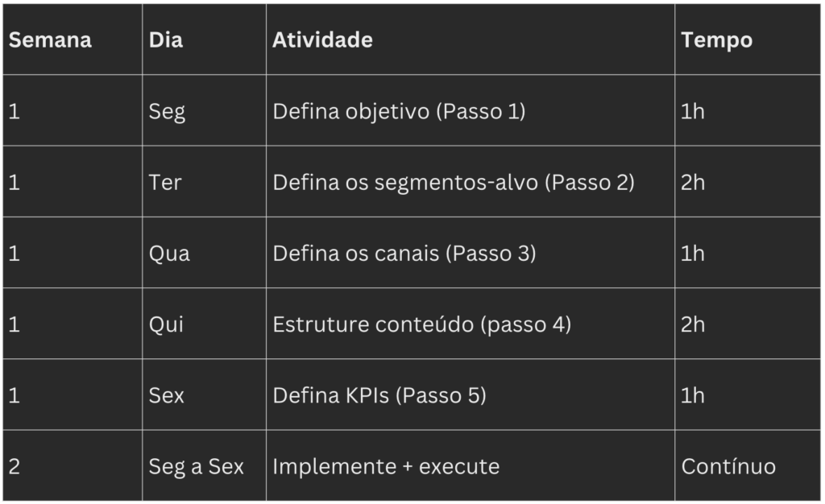Click the Semana column header
The image size is (825, 504).
point(50,40)
